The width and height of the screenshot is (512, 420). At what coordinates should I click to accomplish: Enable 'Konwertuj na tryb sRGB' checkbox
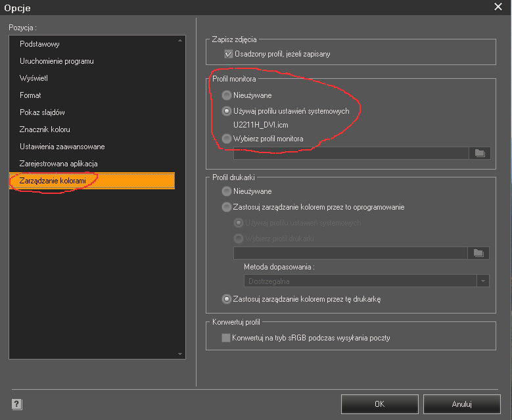[227, 338]
